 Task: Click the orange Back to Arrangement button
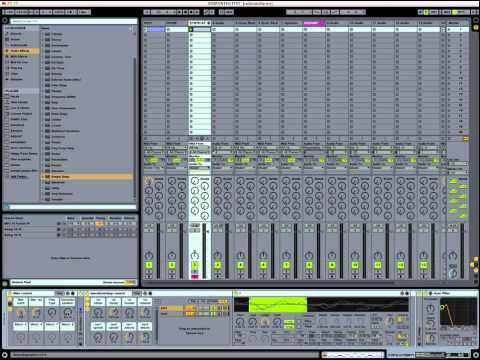tap(466, 138)
